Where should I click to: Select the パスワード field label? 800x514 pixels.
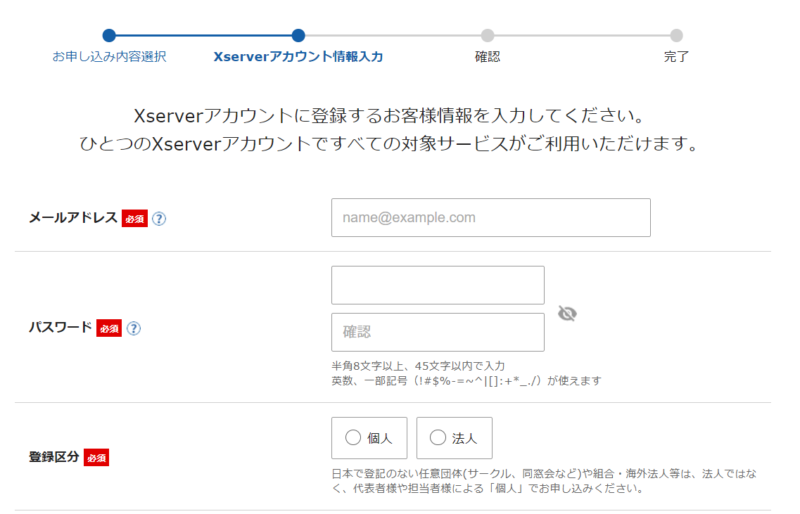[x=61, y=327]
